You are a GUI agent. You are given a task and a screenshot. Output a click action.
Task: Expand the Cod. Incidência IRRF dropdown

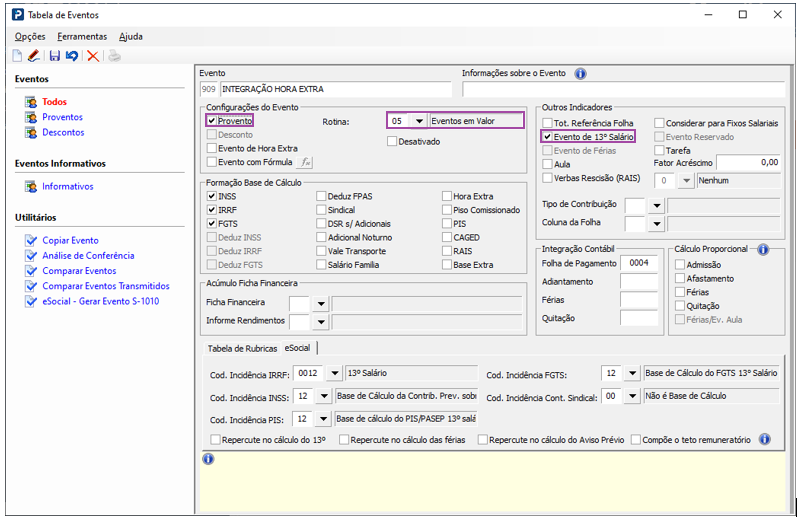tap(333, 374)
